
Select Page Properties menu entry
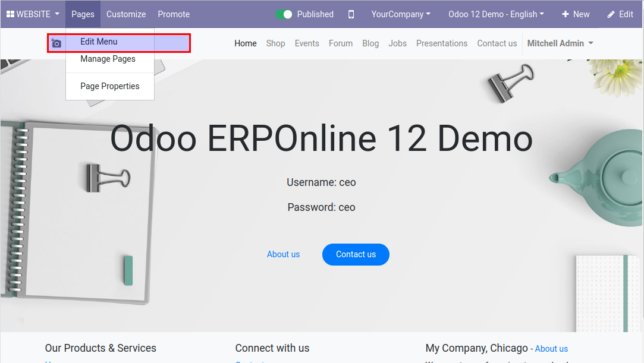(x=109, y=86)
